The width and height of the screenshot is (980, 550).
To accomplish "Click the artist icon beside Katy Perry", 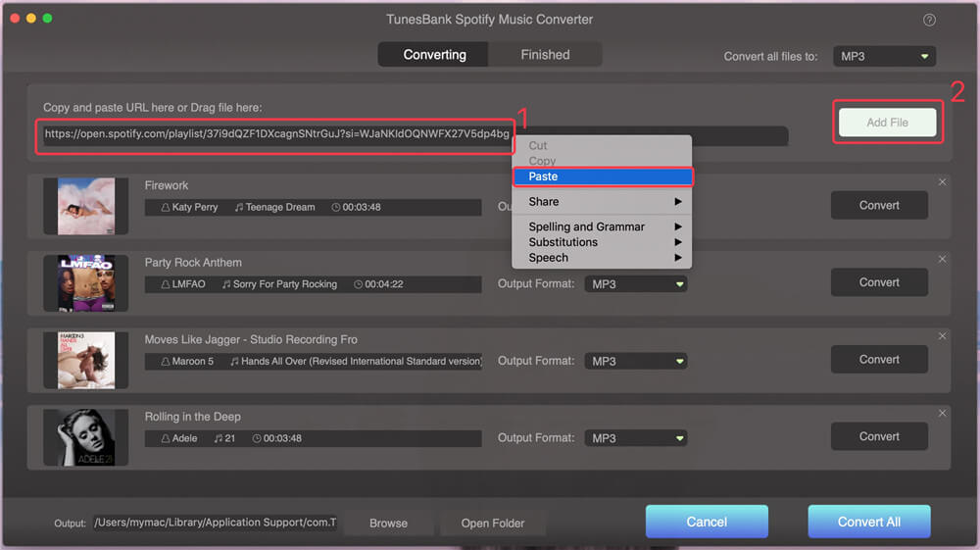I will pos(166,208).
